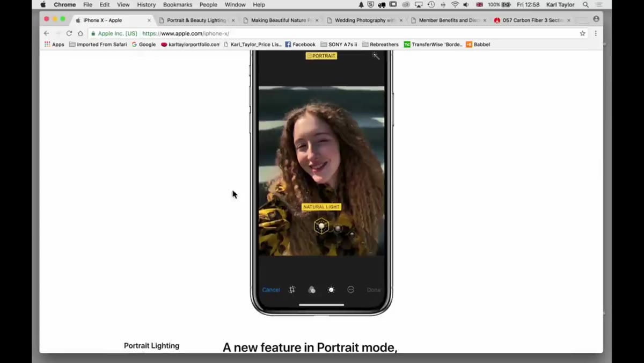Click the magic wand enhance icon

(x=376, y=56)
